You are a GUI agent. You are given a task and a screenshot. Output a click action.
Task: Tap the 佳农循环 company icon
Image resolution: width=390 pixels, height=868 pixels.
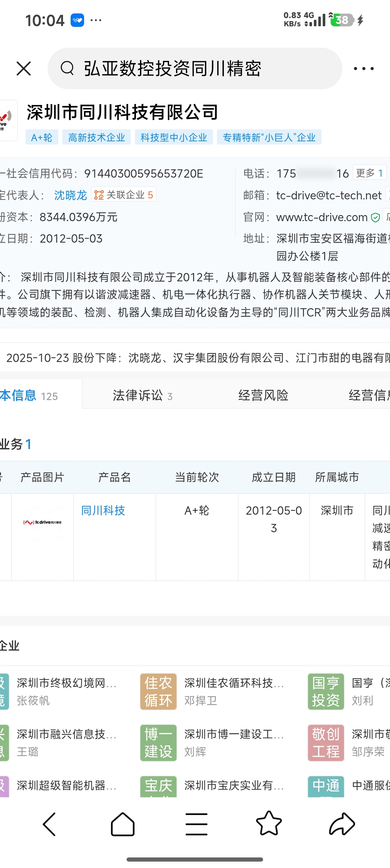tap(158, 692)
